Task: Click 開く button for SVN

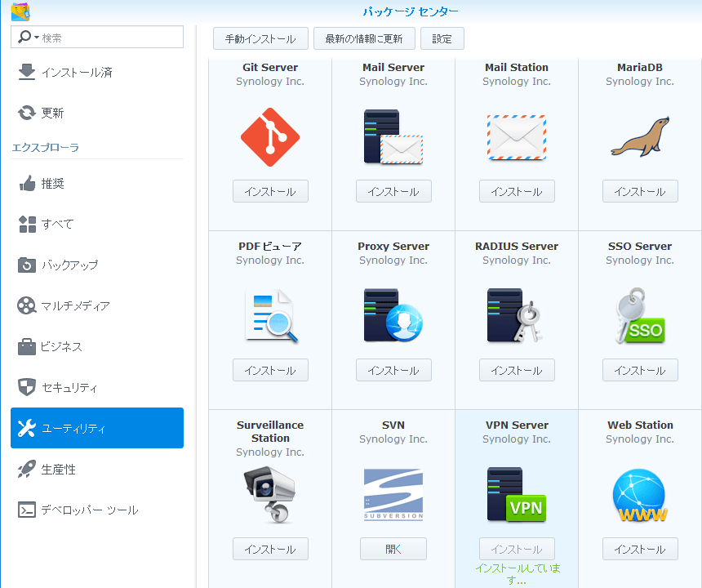Action: (393, 549)
